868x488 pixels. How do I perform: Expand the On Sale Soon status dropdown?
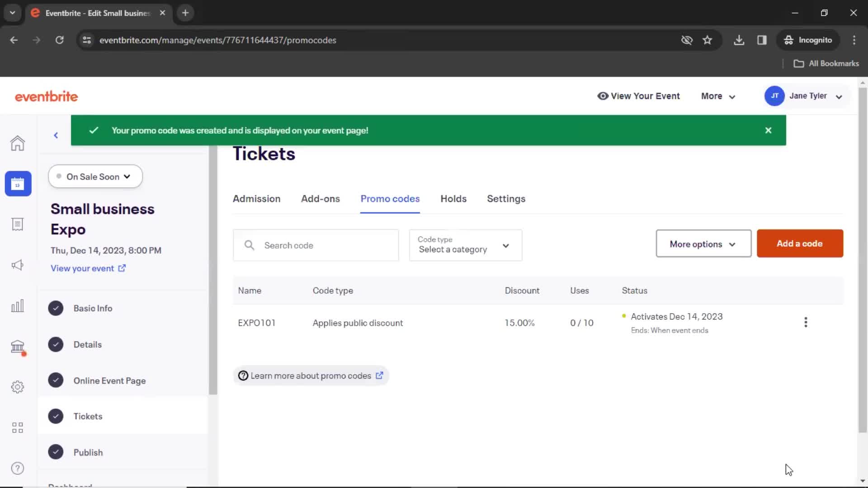95,176
